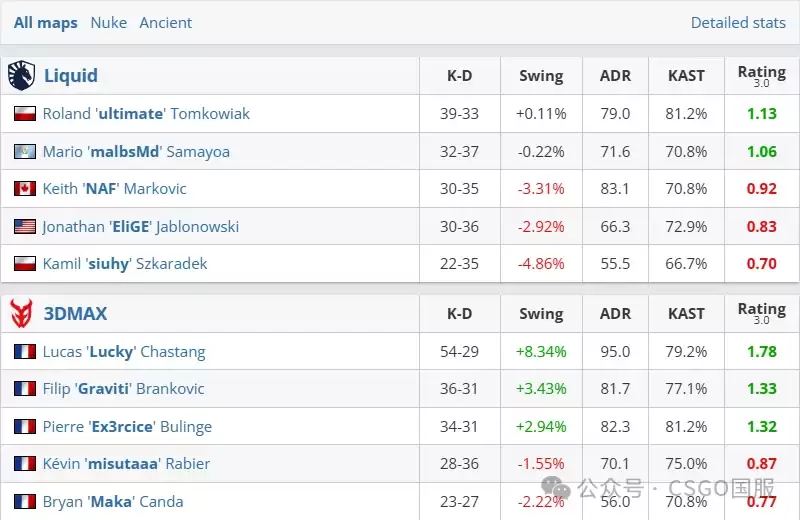Select the Nuke map tab

pos(109,23)
